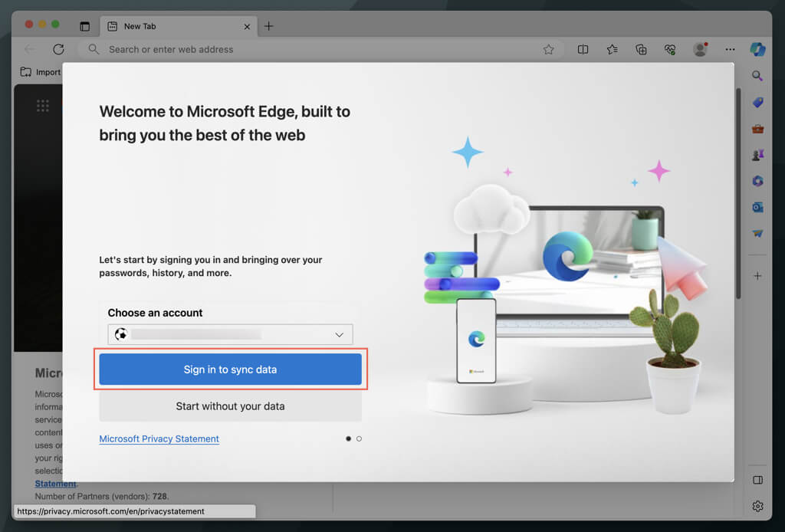The width and height of the screenshot is (785, 532).
Task: Expand the Choose an account dropdown
Action: pos(230,334)
